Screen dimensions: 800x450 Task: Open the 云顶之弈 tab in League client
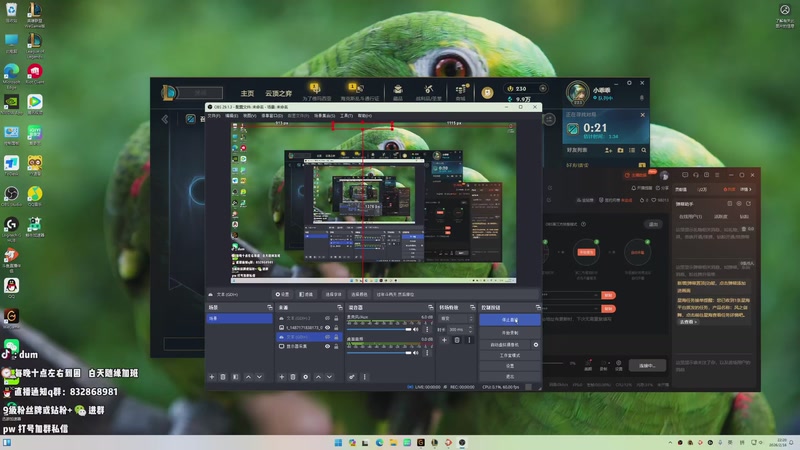point(280,93)
